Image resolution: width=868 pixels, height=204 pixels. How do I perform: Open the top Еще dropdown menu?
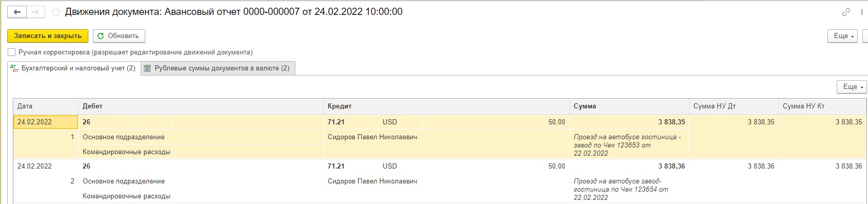[843, 36]
